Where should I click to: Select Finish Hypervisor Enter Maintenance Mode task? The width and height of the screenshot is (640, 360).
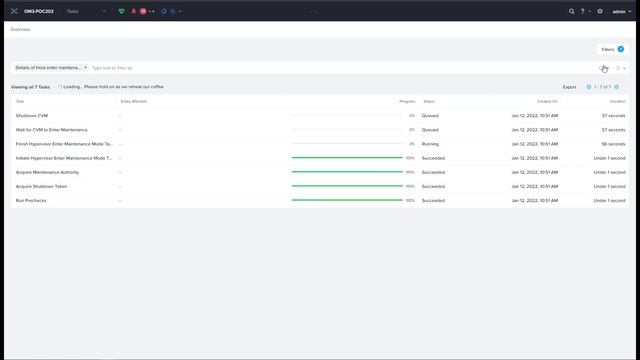[x=64, y=144]
